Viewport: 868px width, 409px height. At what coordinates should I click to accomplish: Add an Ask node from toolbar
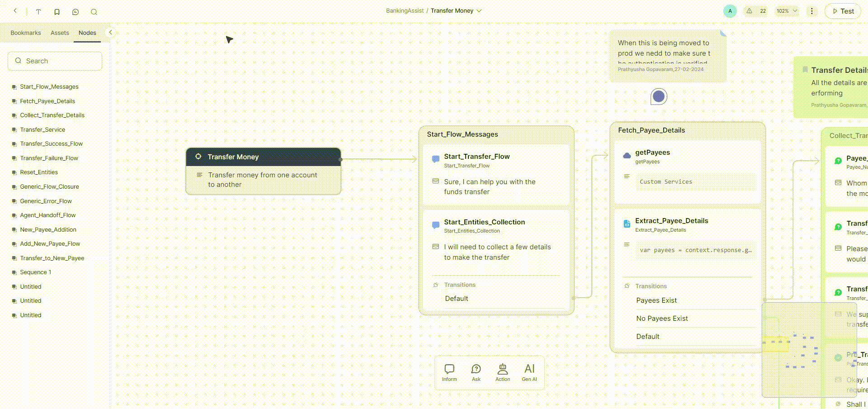[476, 373]
